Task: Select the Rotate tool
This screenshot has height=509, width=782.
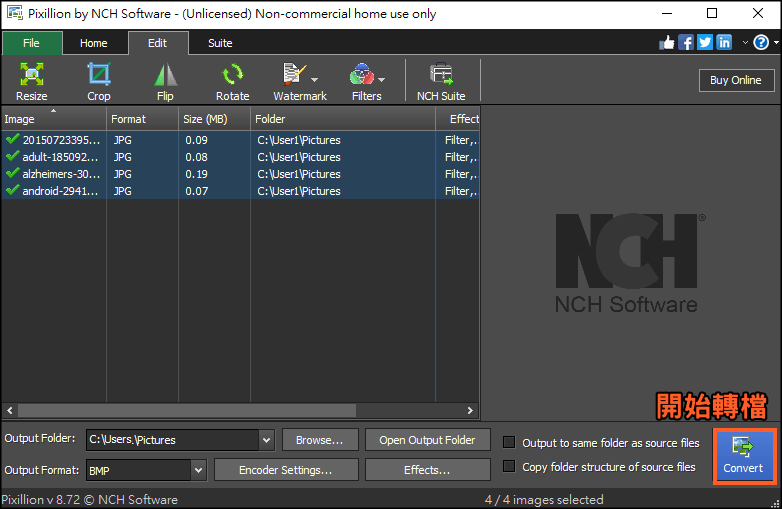Action: click(232, 81)
